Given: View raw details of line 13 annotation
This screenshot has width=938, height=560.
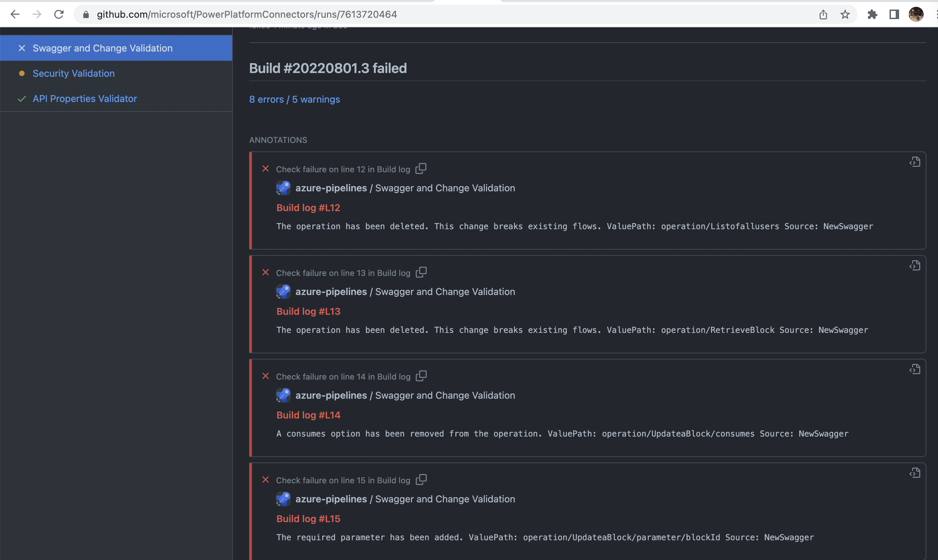Looking at the screenshot, I should (914, 266).
